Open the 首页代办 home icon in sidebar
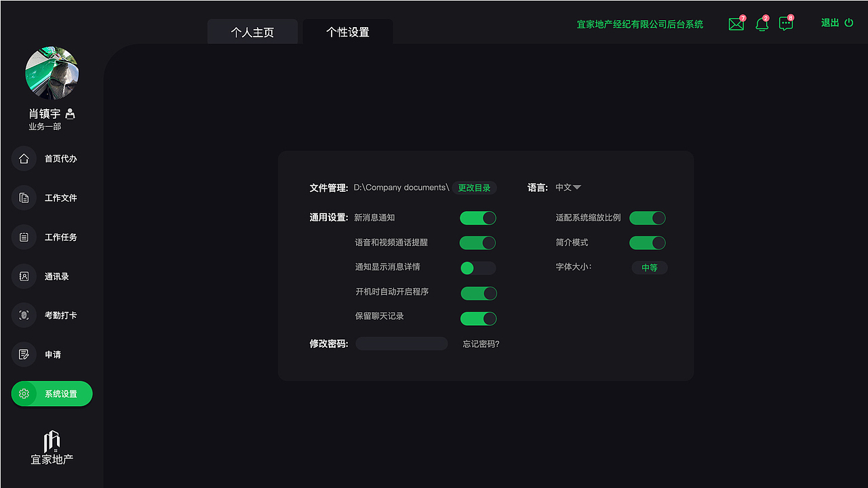 point(24,158)
